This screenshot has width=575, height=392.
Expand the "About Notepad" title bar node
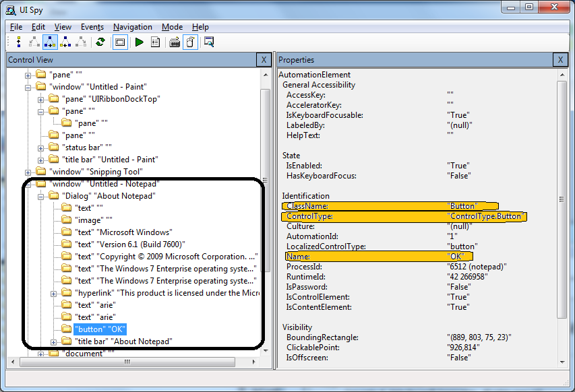tap(53, 342)
